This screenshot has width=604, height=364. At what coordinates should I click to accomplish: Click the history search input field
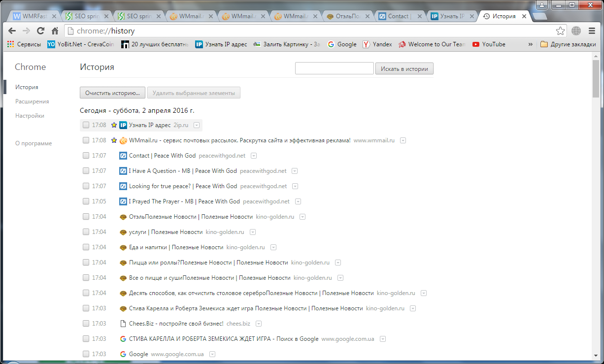(335, 68)
